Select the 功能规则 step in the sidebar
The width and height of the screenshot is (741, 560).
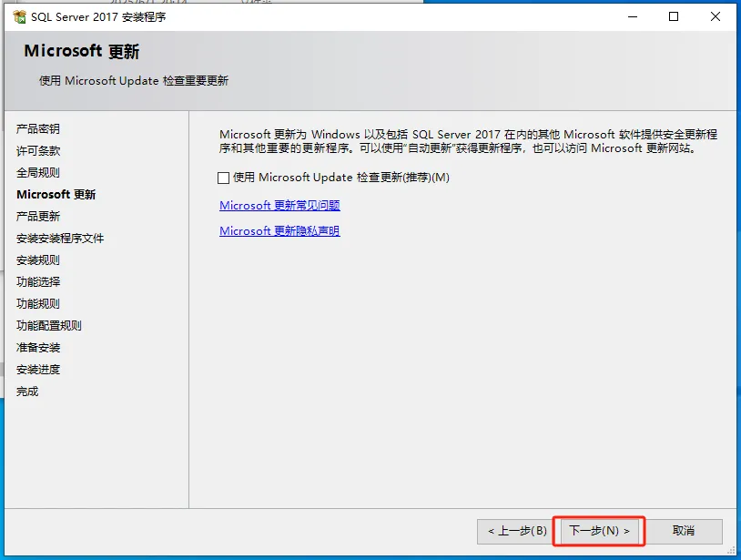click(38, 303)
